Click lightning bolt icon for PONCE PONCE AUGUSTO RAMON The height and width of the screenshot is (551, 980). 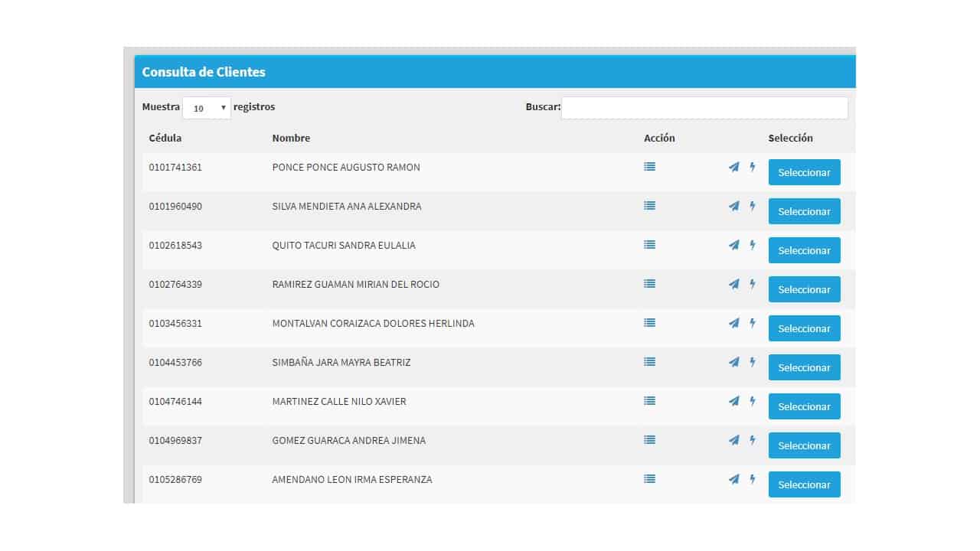(x=752, y=167)
